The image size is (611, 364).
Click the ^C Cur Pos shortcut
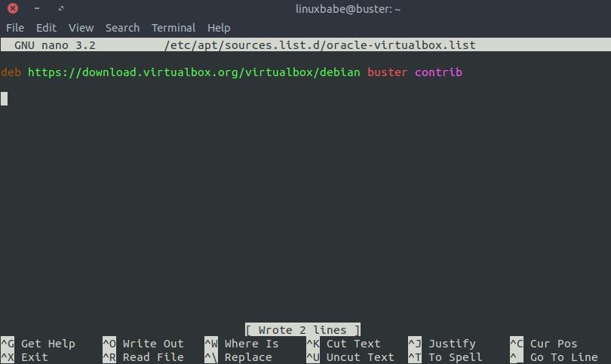click(x=544, y=344)
